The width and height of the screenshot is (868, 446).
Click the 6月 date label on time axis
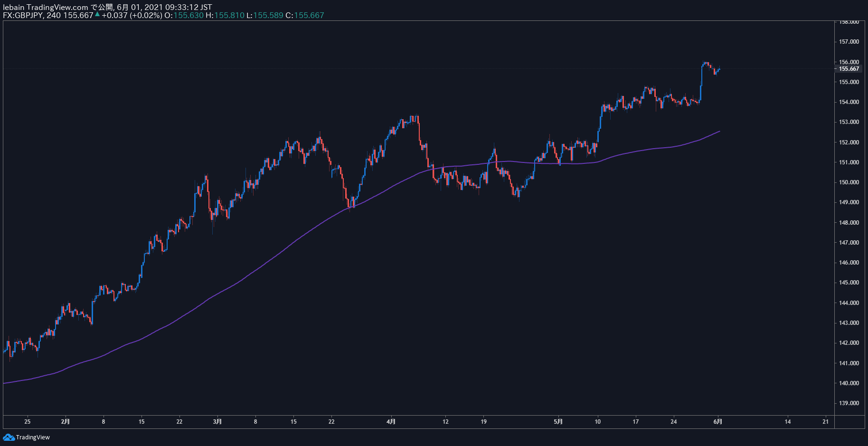point(718,421)
